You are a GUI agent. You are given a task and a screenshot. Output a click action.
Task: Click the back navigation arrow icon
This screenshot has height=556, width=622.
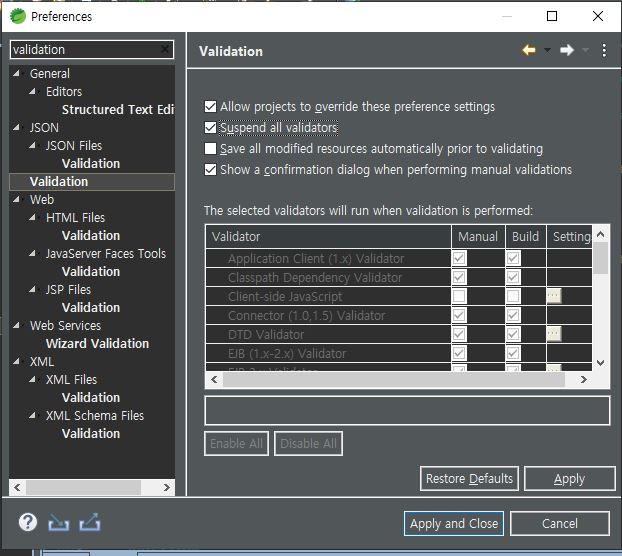[529, 51]
